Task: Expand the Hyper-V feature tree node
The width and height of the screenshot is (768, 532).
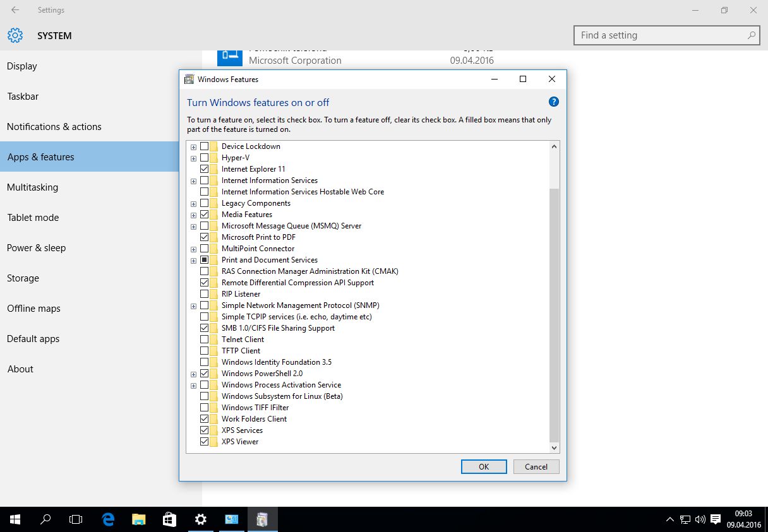Action: (193, 158)
